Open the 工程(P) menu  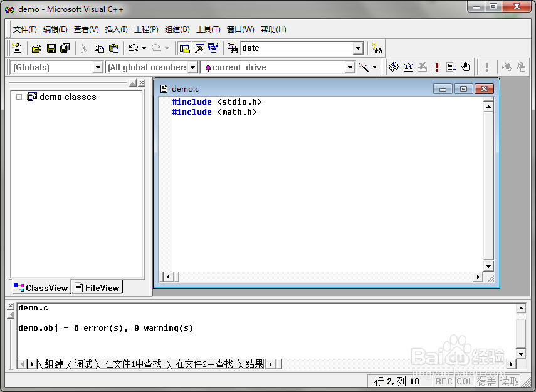coord(146,29)
